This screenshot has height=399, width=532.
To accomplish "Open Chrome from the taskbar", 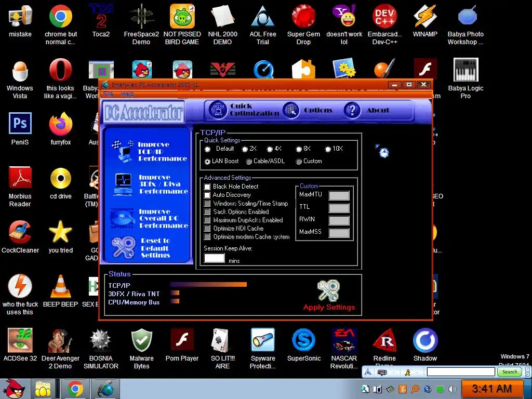I will pos(75,389).
